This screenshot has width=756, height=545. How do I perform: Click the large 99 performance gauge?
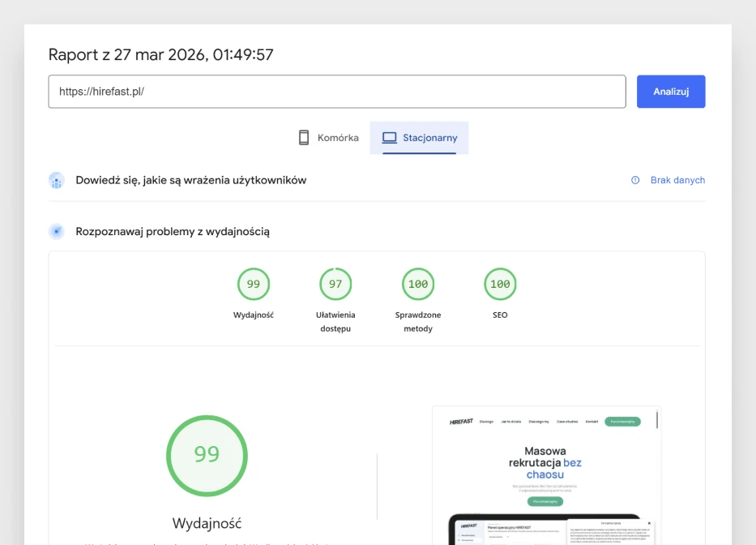point(207,455)
